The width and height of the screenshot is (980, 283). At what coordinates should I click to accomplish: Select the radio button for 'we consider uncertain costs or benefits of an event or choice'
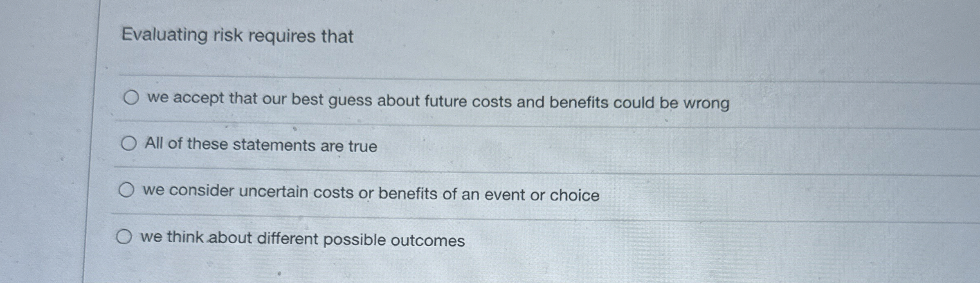coord(127,189)
